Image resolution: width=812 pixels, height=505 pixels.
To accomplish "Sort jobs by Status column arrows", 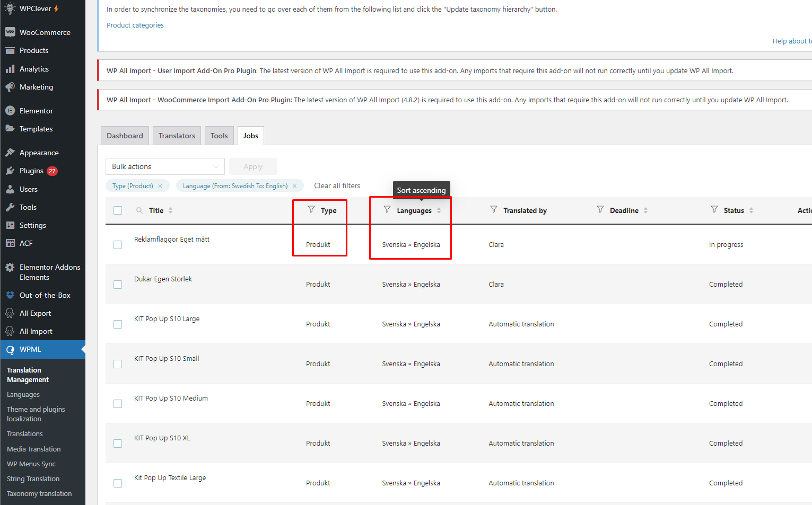I will (752, 210).
